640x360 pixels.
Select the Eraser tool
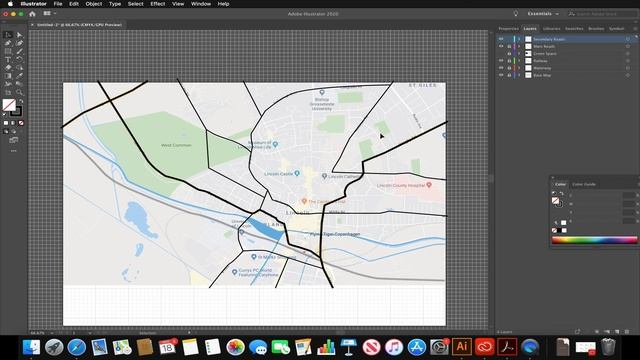[x=8, y=68]
